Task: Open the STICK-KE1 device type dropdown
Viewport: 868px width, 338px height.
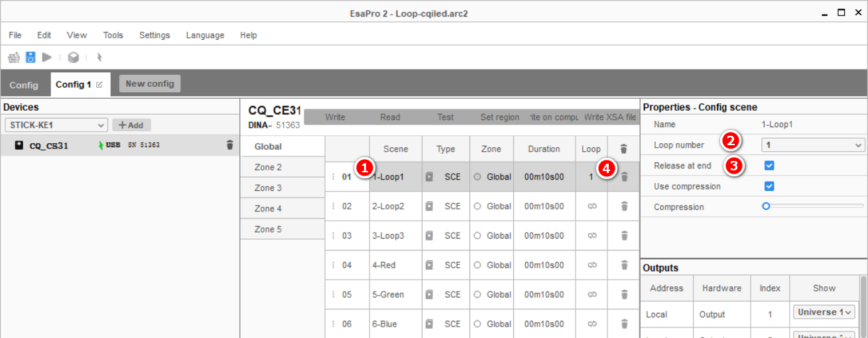Action: [x=56, y=125]
